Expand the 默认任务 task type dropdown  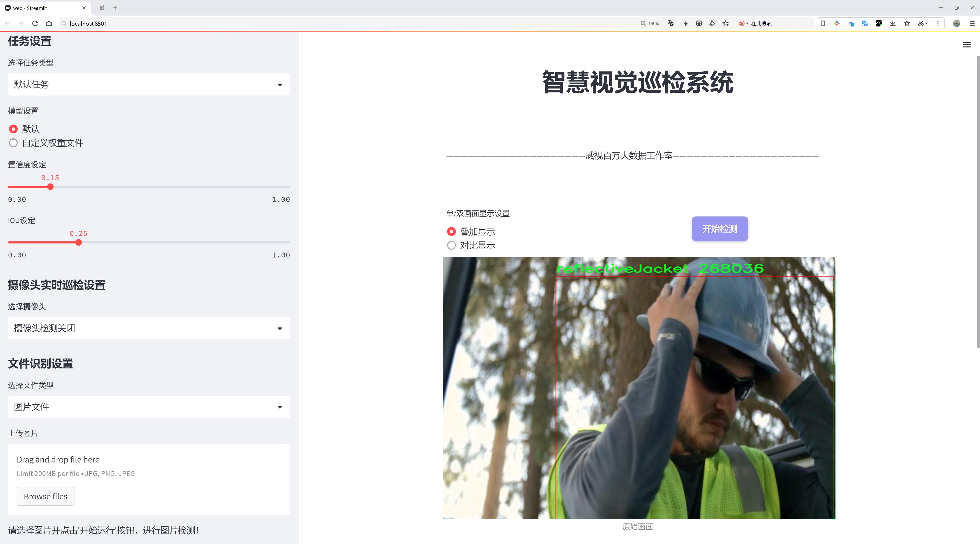149,84
